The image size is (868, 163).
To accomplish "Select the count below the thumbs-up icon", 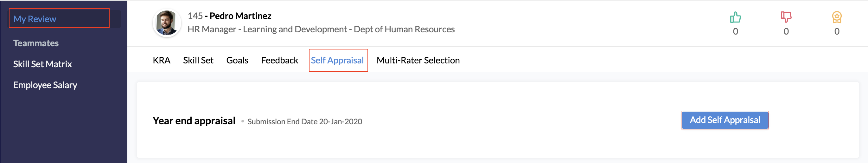I will [x=735, y=31].
